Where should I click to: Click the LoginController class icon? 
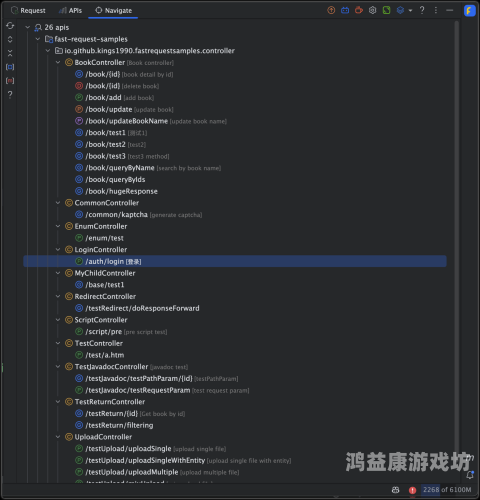coord(69,249)
